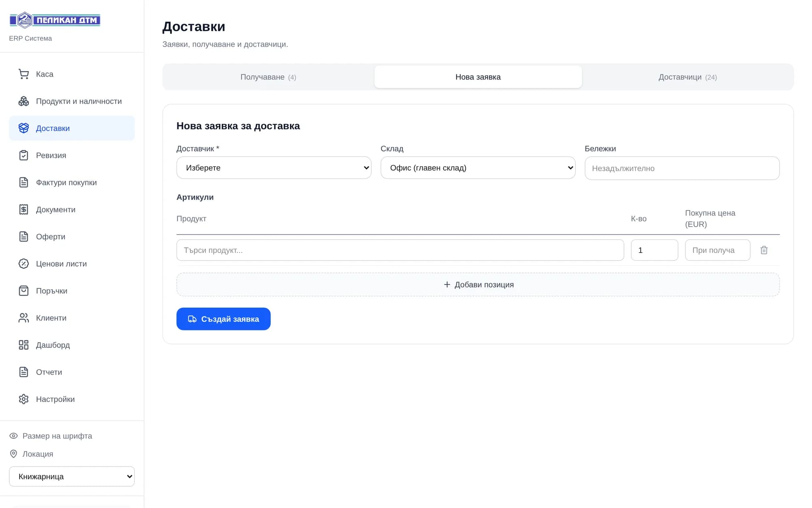Click the Създай заявка button
The height and width of the screenshot is (508, 812).
(223, 319)
